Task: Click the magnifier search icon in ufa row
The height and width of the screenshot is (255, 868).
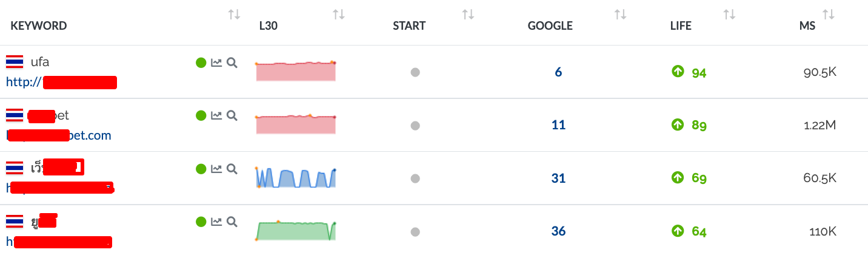Action: [232, 63]
